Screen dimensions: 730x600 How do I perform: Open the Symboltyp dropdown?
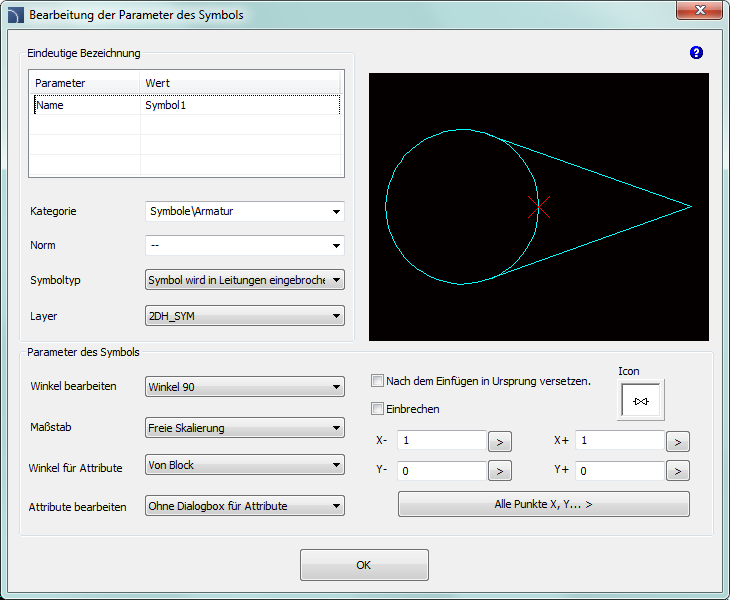point(335,281)
